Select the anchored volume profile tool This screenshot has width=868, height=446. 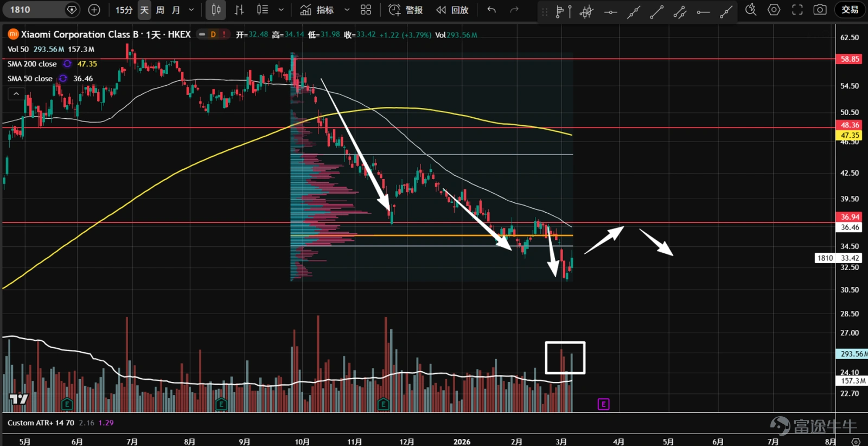point(564,11)
